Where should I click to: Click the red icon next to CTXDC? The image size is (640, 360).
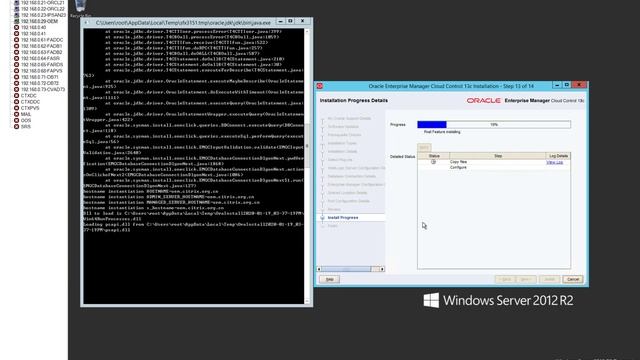[16, 96]
